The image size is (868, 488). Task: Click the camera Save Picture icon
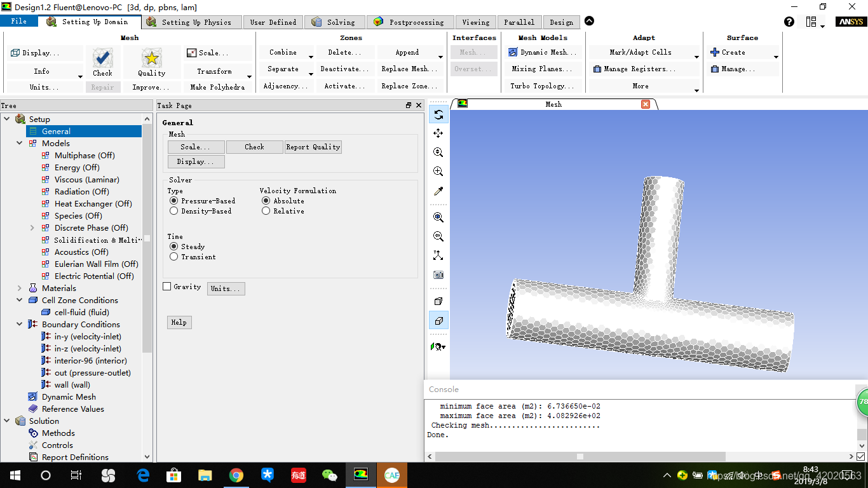438,275
